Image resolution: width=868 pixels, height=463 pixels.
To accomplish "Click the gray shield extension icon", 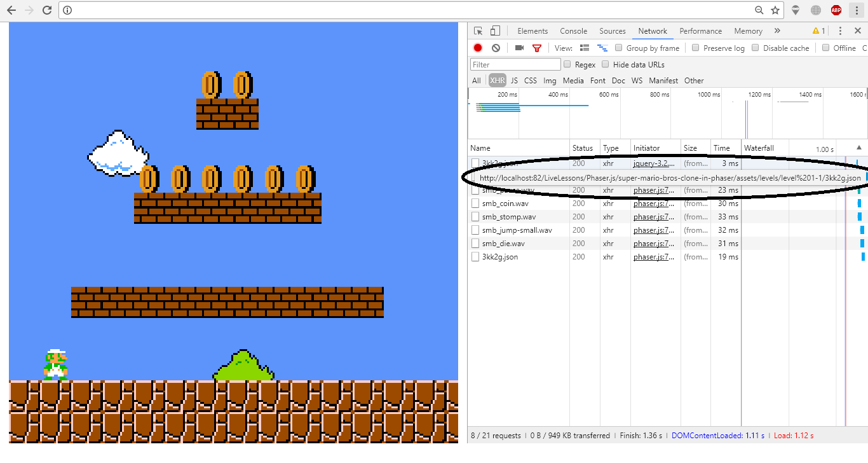I will pyautogui.click(x=796, y=10).
